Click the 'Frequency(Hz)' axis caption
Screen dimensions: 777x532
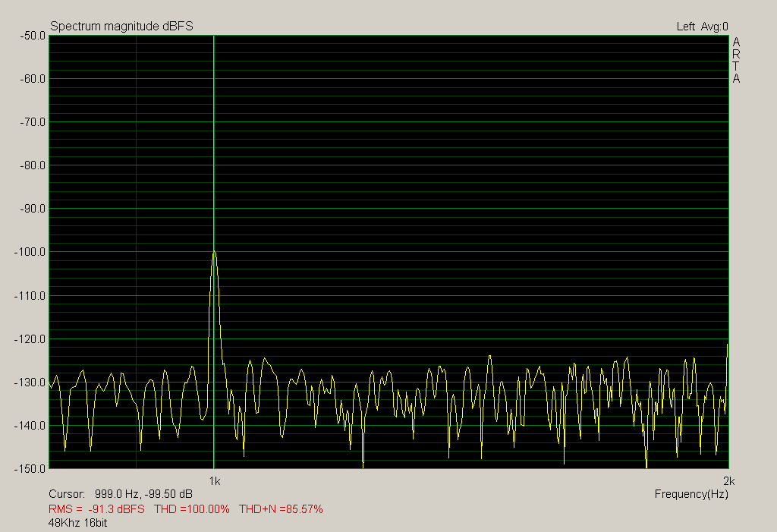(691, 494)
